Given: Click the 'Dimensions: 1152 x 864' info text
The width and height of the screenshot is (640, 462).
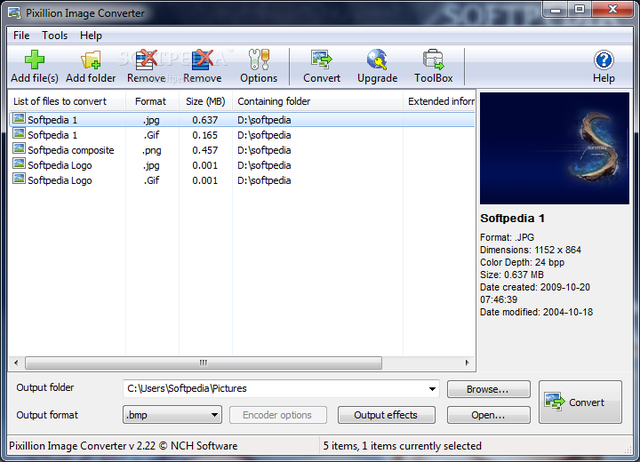Looking at the screenshot, I should click(x=531, y=250).
